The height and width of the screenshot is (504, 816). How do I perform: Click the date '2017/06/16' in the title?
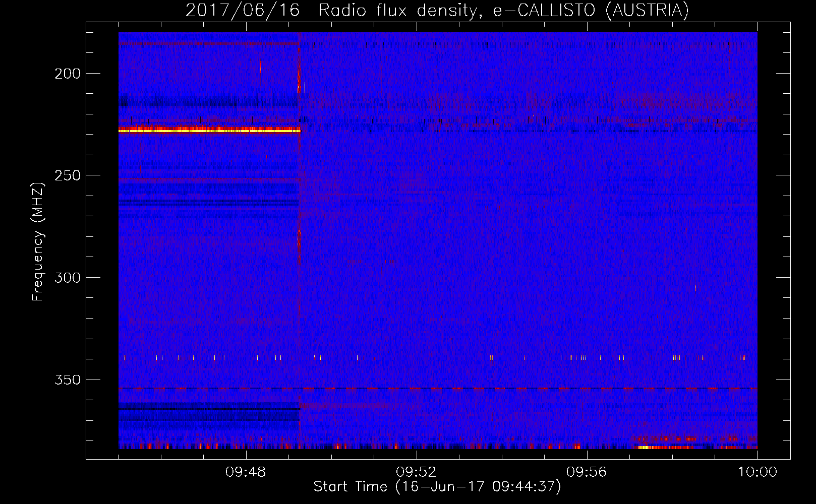243,11
